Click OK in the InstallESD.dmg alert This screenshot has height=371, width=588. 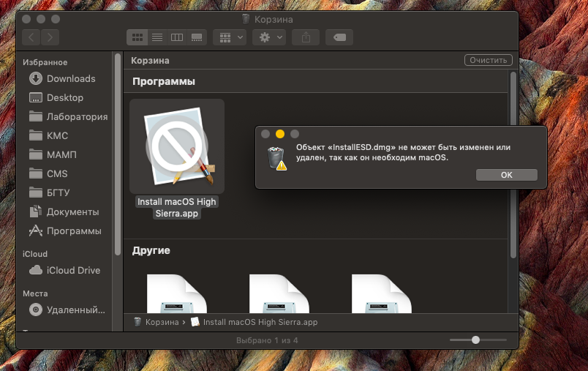point(506,175)
